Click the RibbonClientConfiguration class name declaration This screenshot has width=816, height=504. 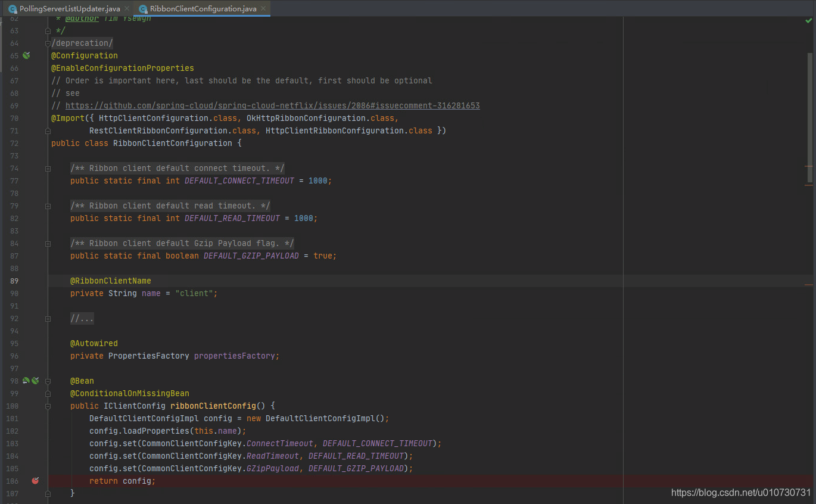point(173,143)
